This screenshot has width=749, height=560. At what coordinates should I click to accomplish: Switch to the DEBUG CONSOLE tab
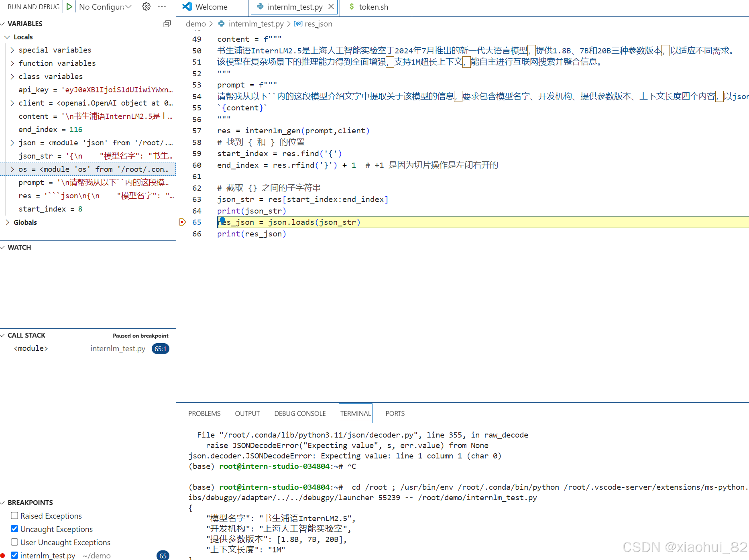pos(299,413)
